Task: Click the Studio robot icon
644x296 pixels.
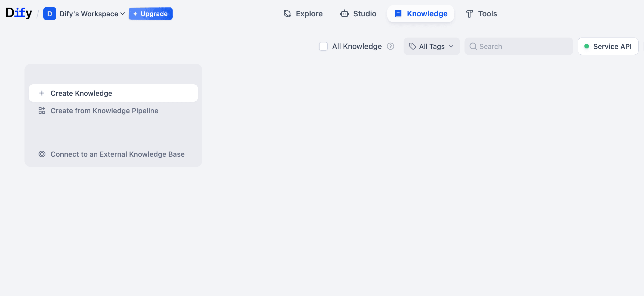Action: (x=344, y=13)
